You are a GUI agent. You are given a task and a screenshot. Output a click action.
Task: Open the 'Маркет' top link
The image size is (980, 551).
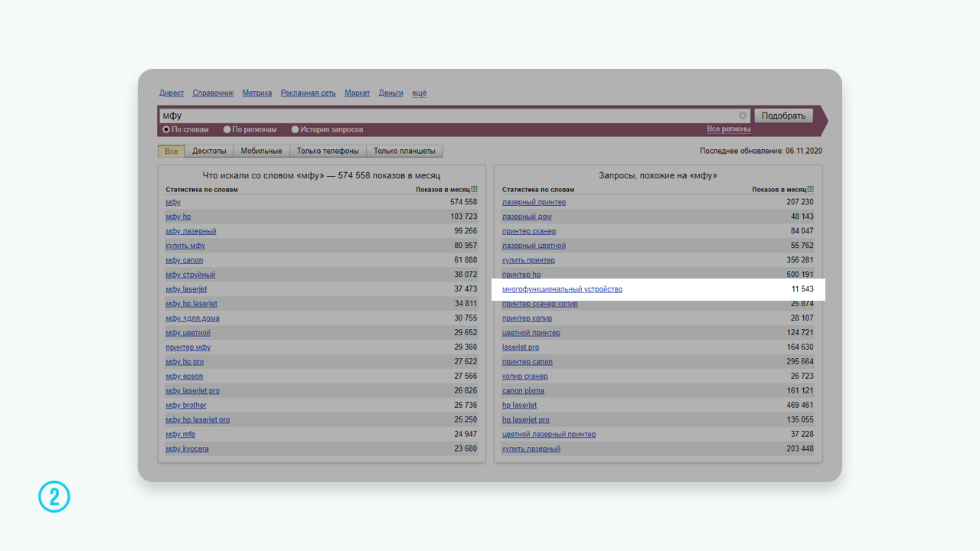click(x=357, y=93)
